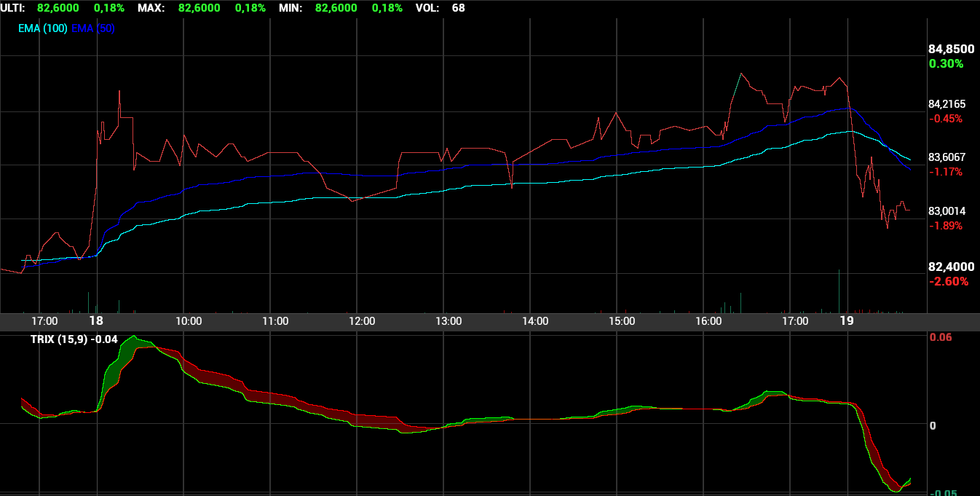Click the MIN price value in header
This screenshot has height=496, width=980.
tap(336, 8)
